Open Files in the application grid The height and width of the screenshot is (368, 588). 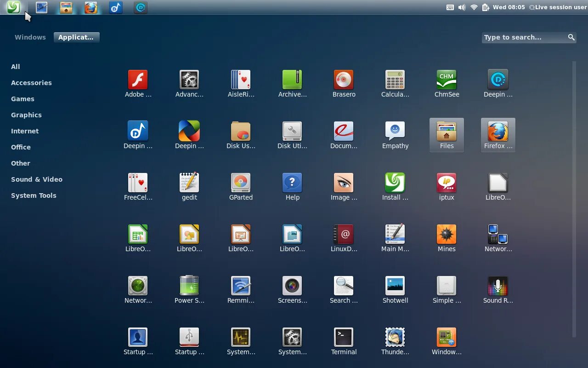pos(447,135)
